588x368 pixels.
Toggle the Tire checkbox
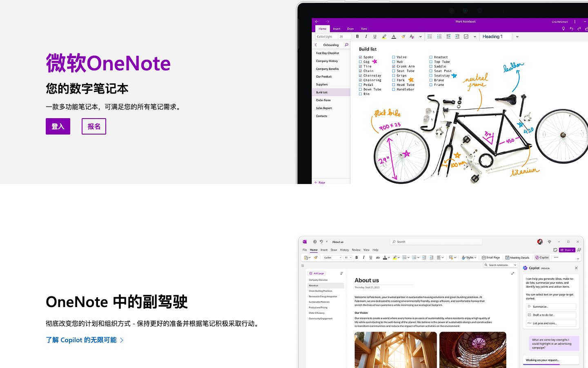[x=360, y=66]
